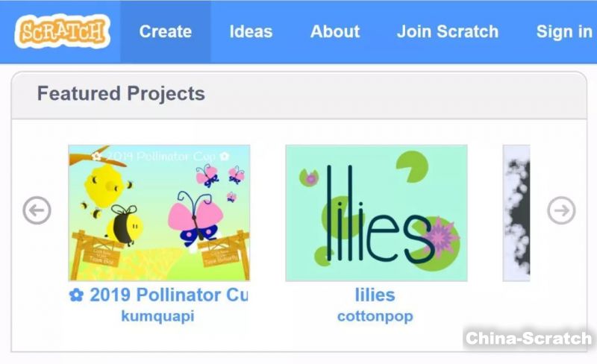The image size is (597, 364).
Task: Open the lilies project thumbnail
Action: pyautogui.click(x=376, y=213)
